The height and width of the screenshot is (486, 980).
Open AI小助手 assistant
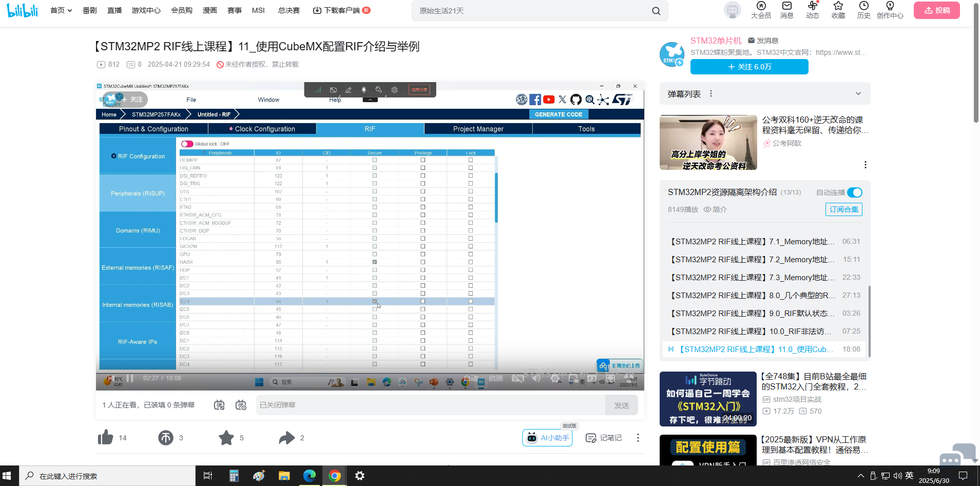[x=547, y=438]
